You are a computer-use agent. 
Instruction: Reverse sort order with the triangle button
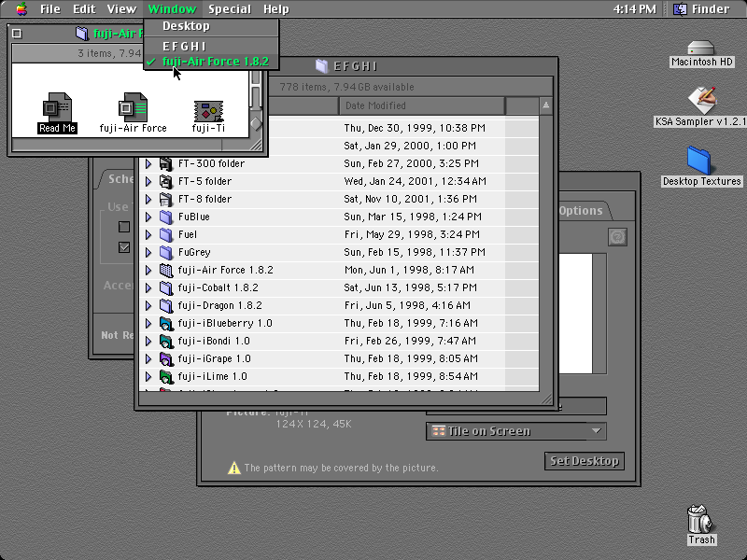point(546,105)
